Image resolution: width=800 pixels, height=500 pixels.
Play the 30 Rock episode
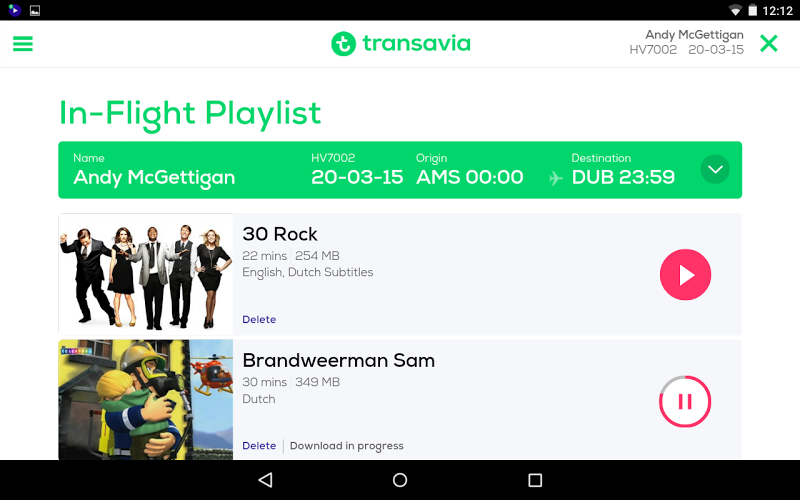685,274
